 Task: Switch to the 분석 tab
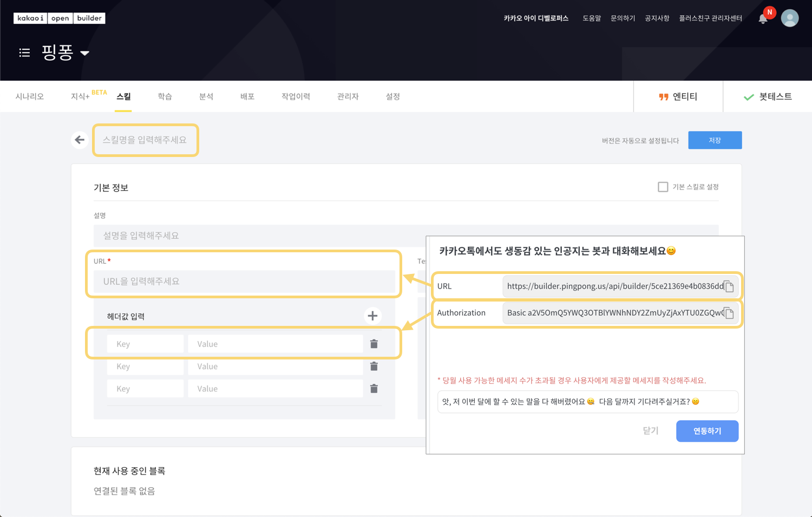click(206, 96)
